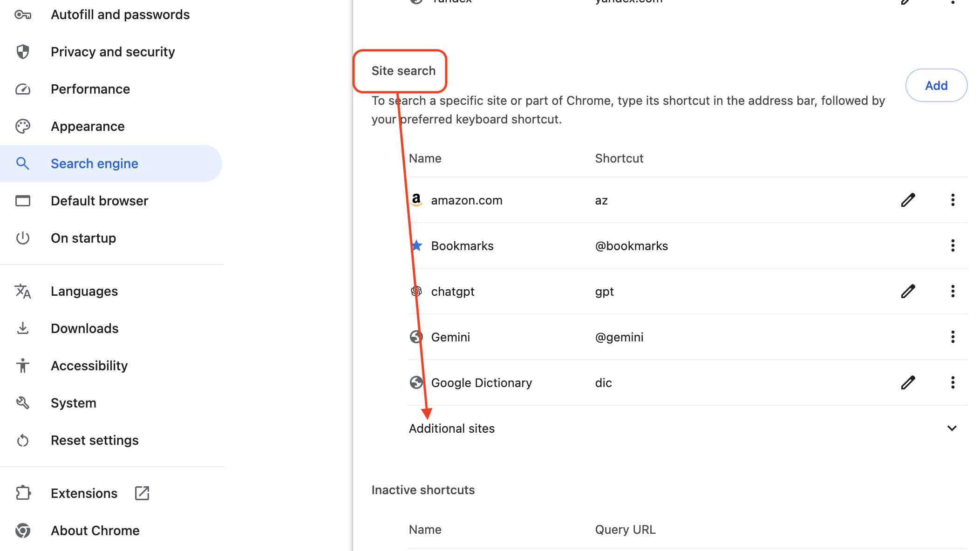Edit the Google Dictionary shortcut
980x551 pixels.
tap(908, 383)
